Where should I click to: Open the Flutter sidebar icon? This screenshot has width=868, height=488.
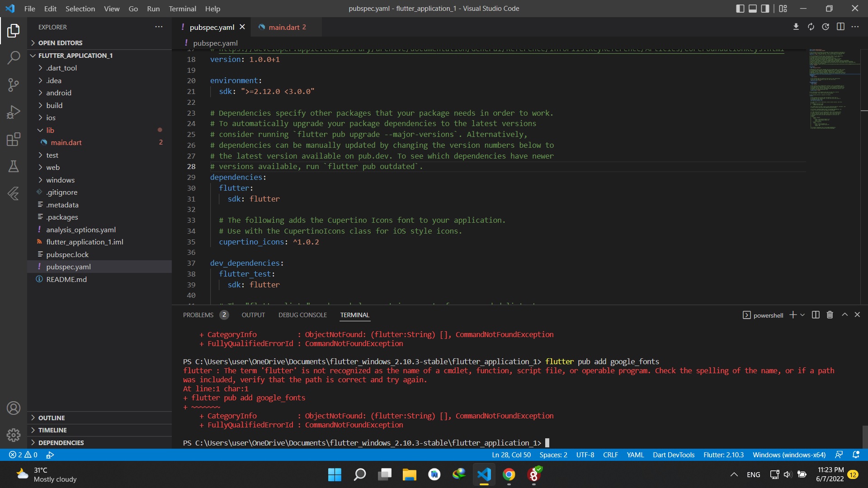click(x=14, y=193)
